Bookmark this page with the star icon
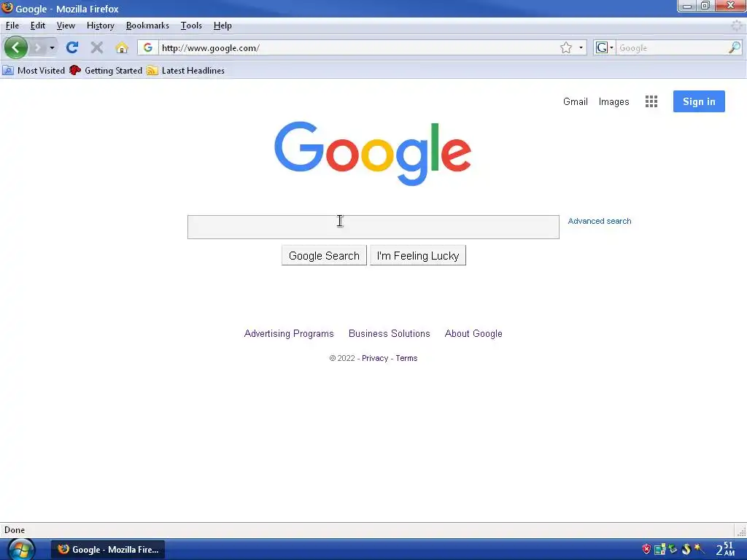The width and height of the screenshot is (747, 560). pyautogui.click(x=566, y=47)
